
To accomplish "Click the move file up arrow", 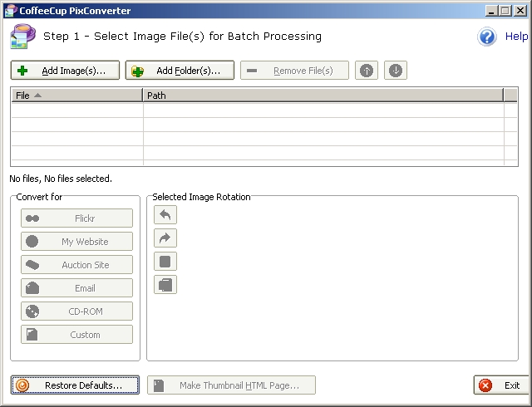I will 366,71.
